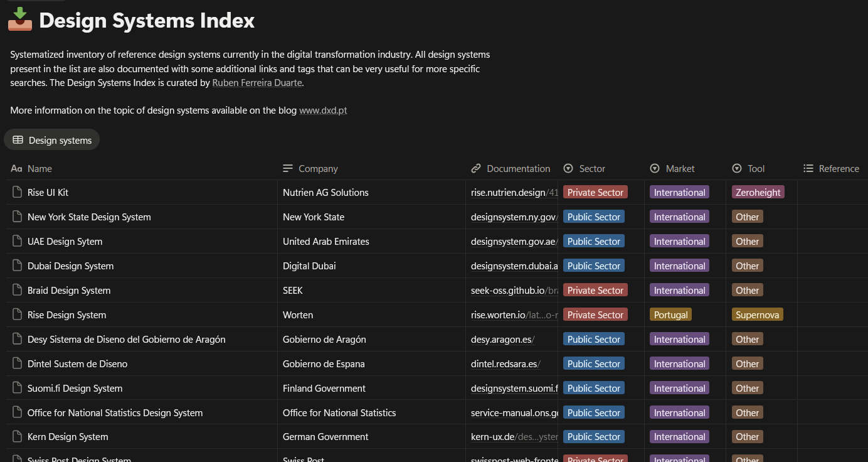The width and height of the screenshot is (868, 462).
Task: Open the Kern Design System page name
Action: (x=68, y=436)
